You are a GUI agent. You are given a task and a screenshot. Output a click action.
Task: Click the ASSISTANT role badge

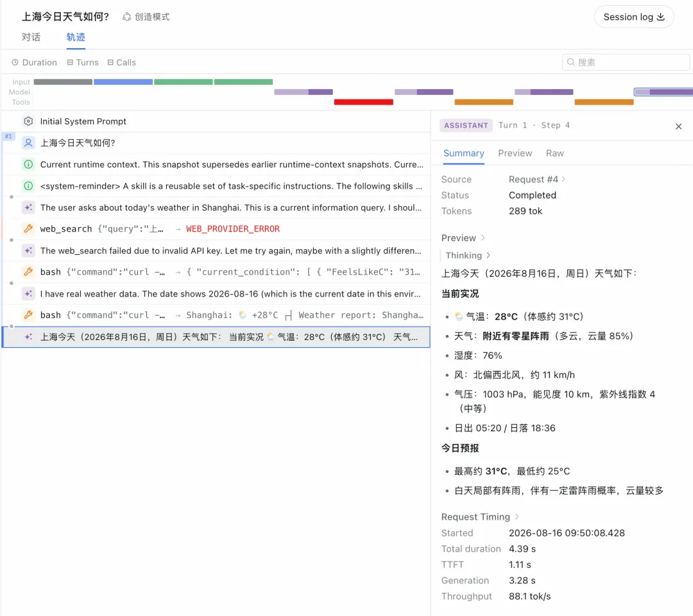(x=466, y=126)
